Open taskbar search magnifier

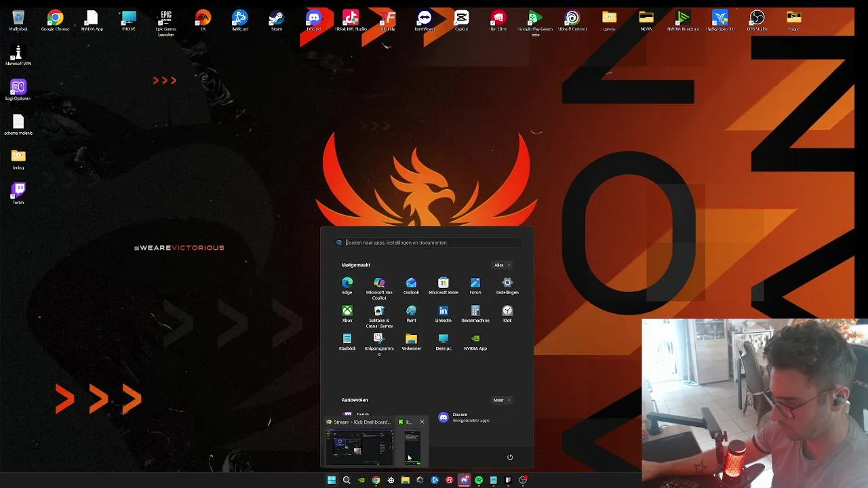347,480
